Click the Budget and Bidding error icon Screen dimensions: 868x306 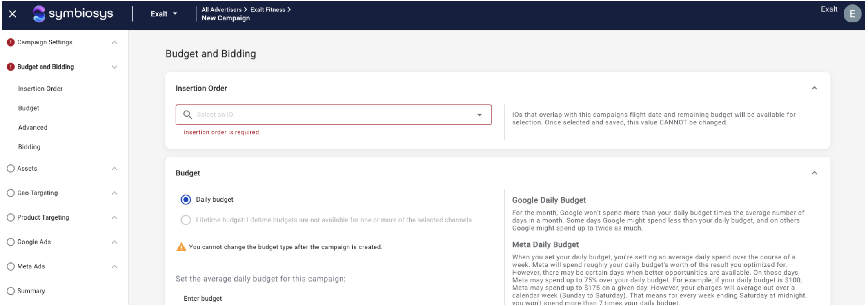pos(11,67)
